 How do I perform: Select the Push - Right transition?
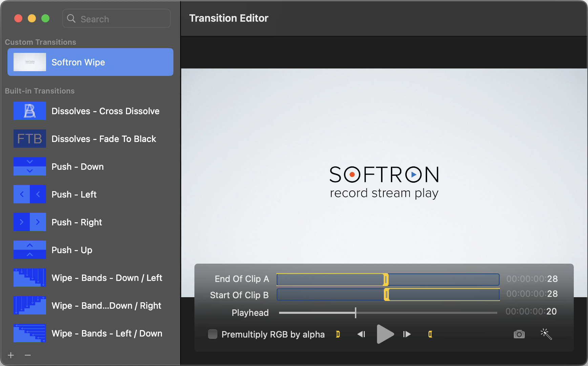tap(90, 222)
